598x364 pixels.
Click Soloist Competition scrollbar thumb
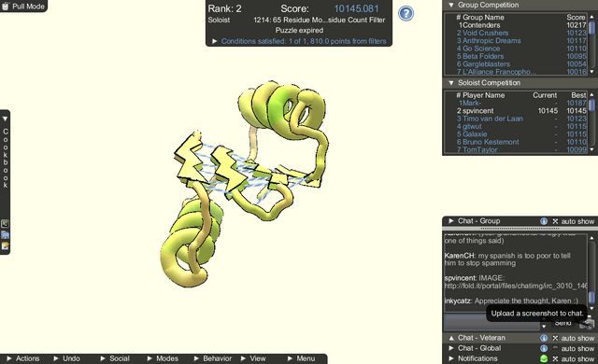591,105
